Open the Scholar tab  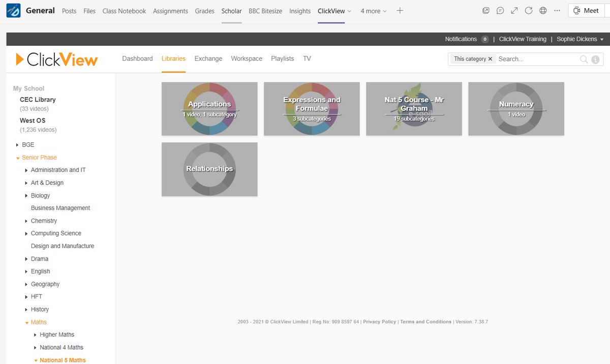[x=231, y=11]
